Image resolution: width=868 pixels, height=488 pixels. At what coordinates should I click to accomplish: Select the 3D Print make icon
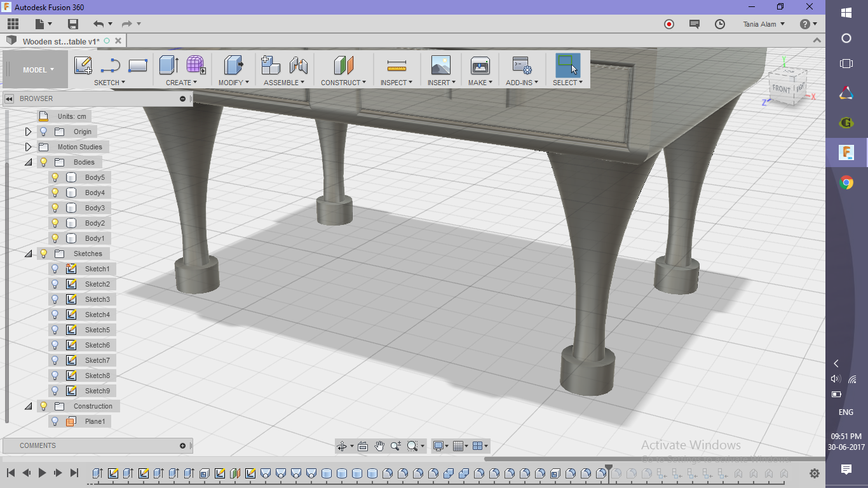tap(480, 65)
